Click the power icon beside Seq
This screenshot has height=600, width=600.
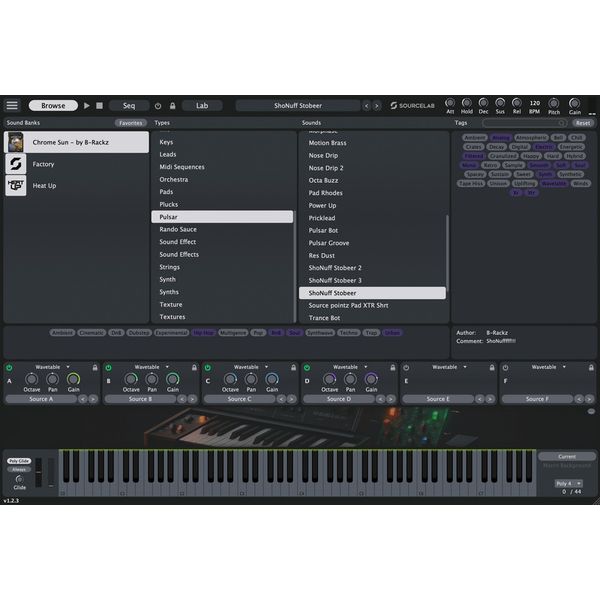[x=158, y=106]
